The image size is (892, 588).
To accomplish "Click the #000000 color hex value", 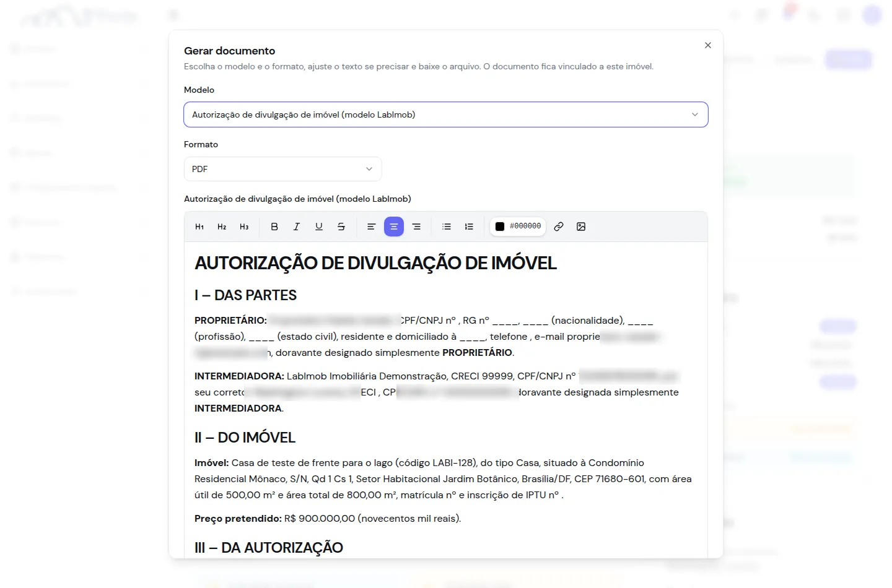I will point(525,227).
